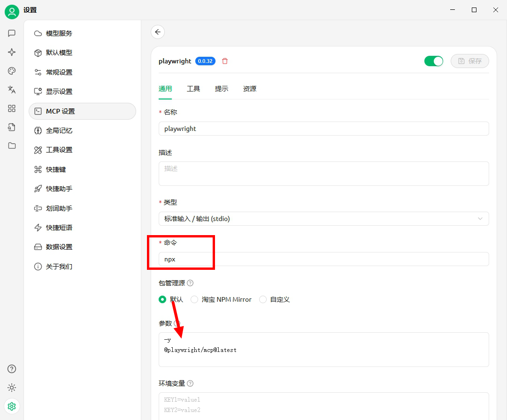Screen dimensions: 507x420
Task: Click the 命令 field containing npx
Action: (x=323, y=260)
